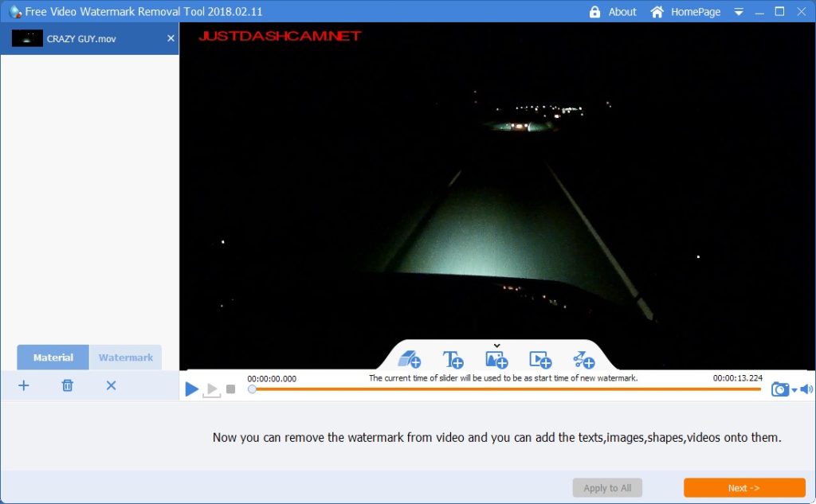Maximize the application window
The image size is (816, 504).
point(779,11)
